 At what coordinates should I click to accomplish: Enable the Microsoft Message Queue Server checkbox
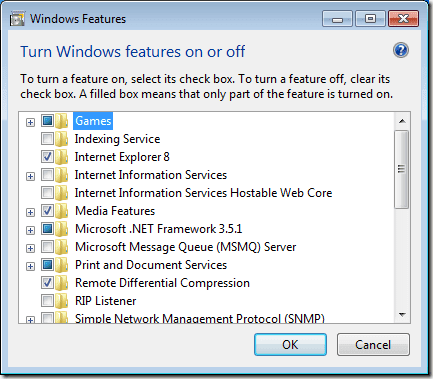click(x=47, y=247)
